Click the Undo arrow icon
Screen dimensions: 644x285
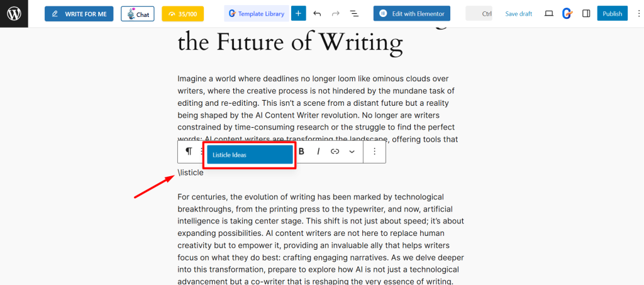tap(317, 13)
